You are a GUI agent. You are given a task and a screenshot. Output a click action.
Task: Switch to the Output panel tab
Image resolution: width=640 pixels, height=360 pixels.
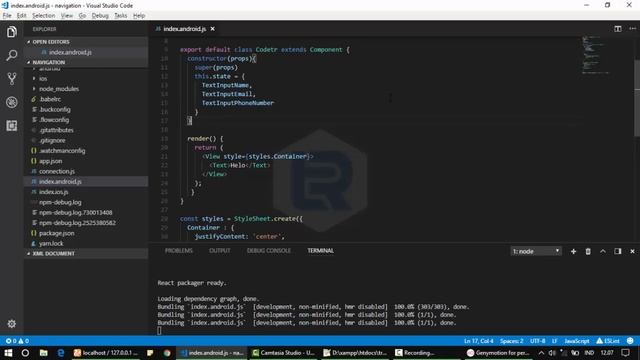[x=220, y=251]
